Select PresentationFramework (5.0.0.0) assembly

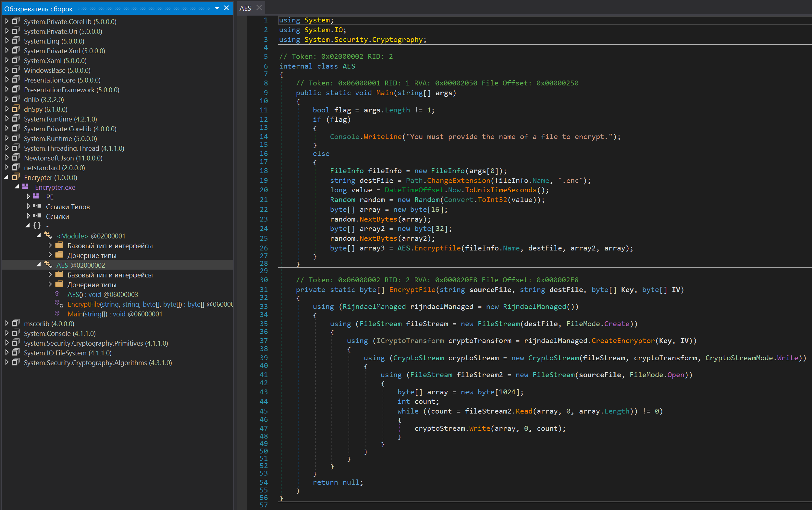[71, 90]
